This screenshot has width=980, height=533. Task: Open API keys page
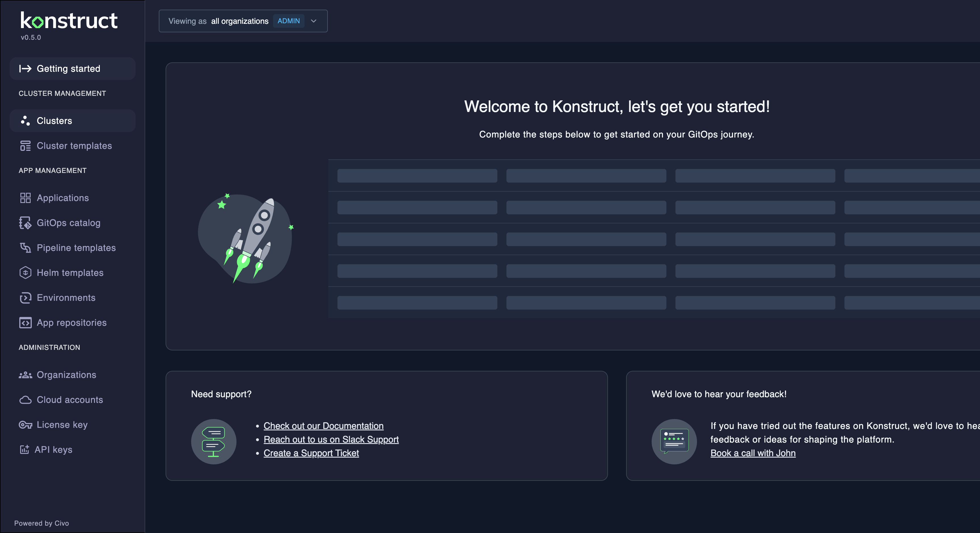click(x=73, y=450)
